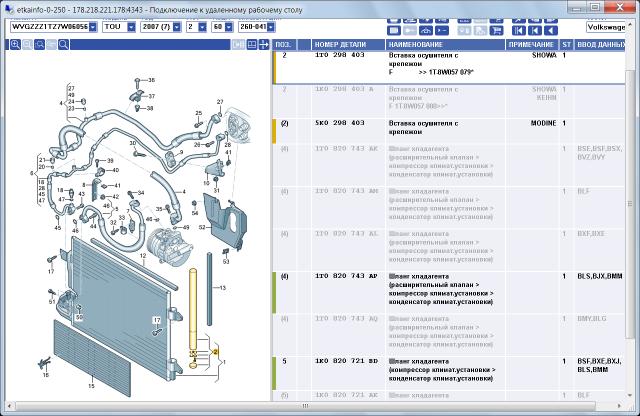Select greyed part 1T0 820 743 AM
This screenshot has width=640, height=416.
point(346,191)
